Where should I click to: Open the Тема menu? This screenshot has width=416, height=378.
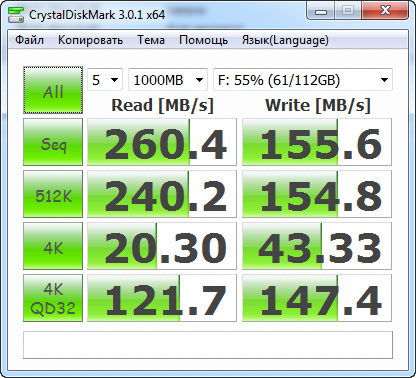coord(151,40)
